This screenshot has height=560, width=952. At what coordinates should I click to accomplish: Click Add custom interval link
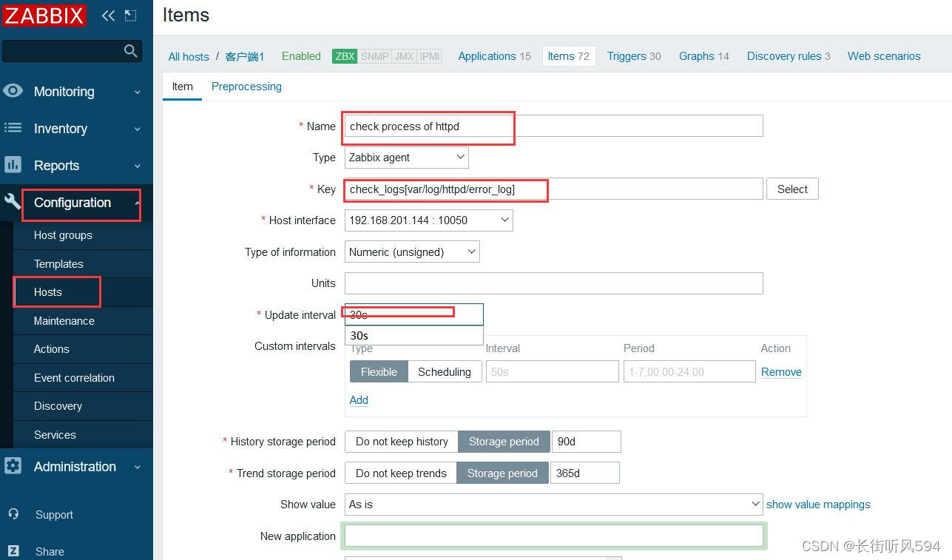click(359, 399)
